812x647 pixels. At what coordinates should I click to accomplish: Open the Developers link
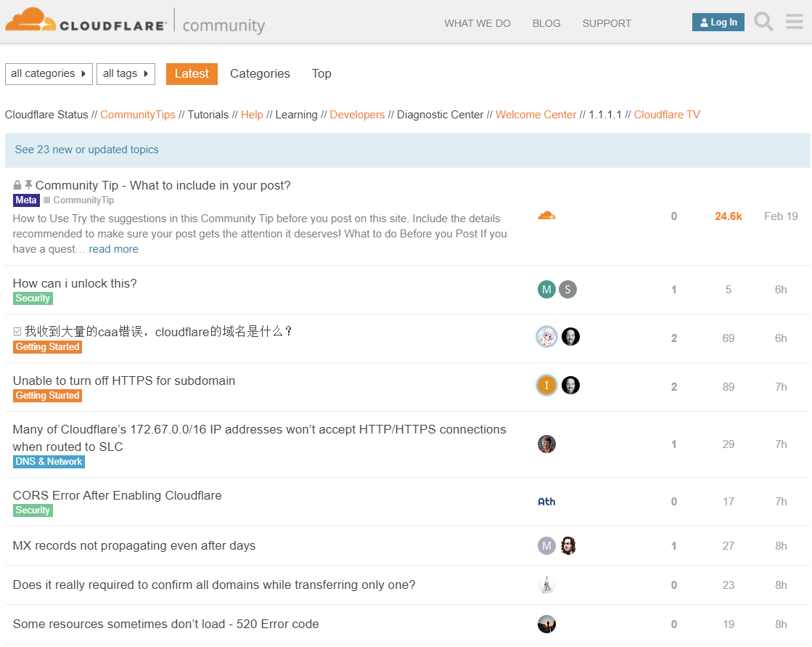(357, 115)
